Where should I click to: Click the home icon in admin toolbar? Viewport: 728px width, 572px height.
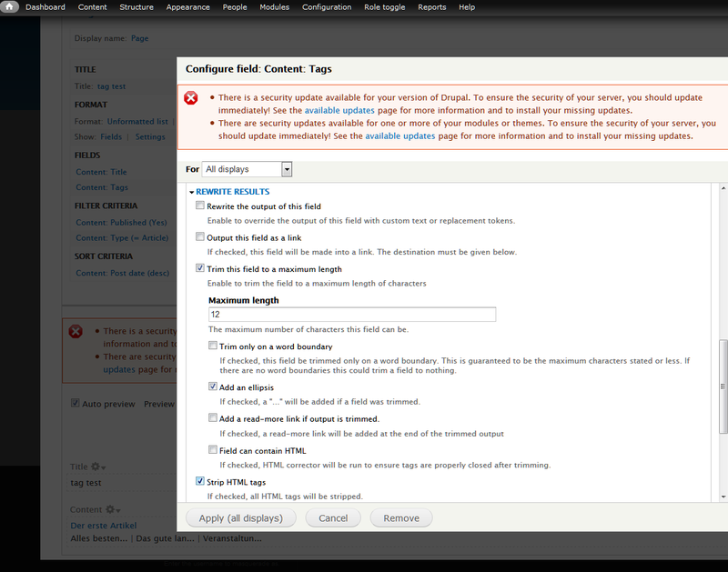[10, 7]
